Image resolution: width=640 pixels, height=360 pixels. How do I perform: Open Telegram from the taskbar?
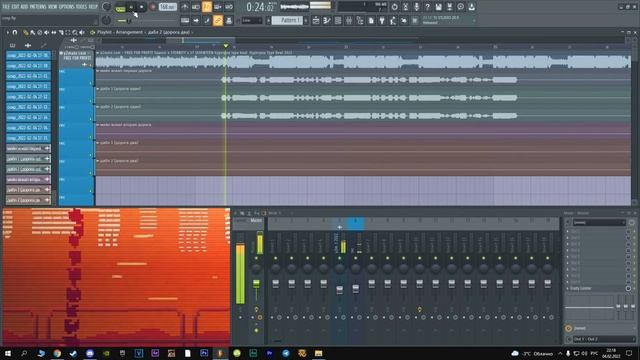[x=286, y=353]
